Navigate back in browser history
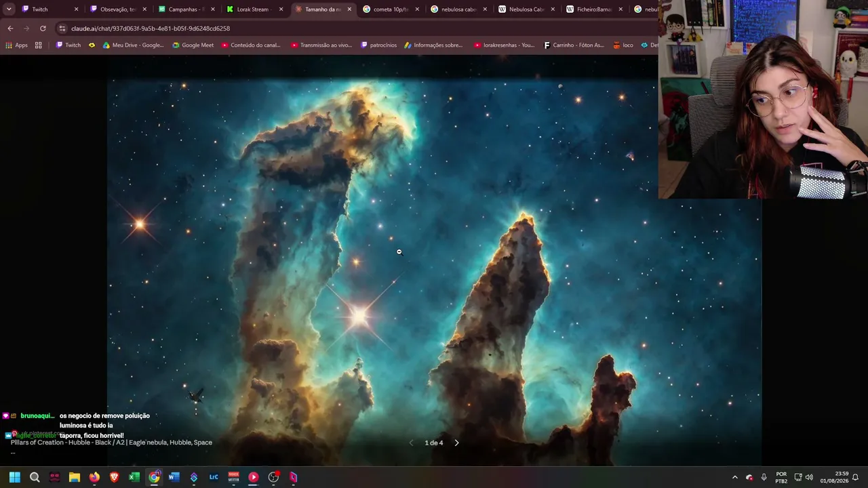The height and width of the screenshot is (488, 868). click(x=10, y=28)
